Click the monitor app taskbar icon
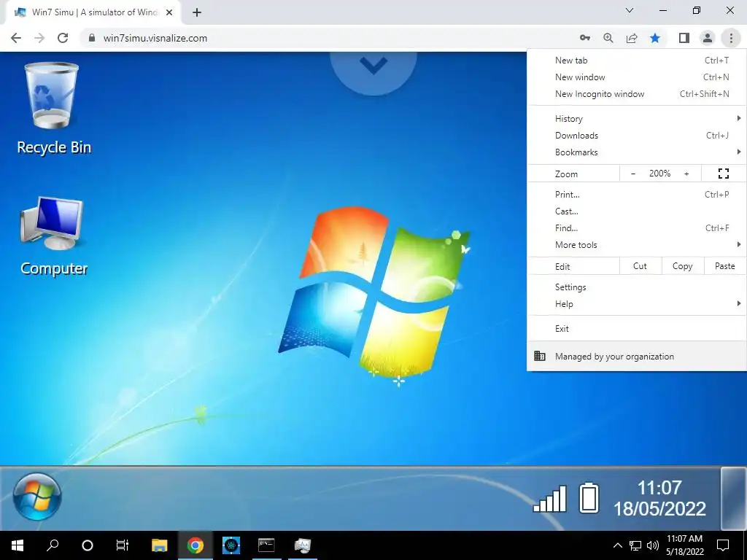Image resolution: width=747 pixels, height=560 pixels. pyautogui.click(x=303, y=545)
